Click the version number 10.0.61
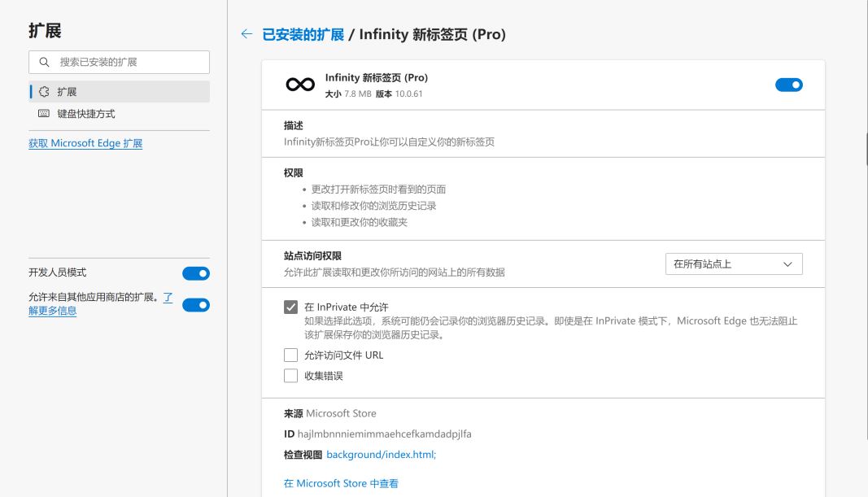 408,94
